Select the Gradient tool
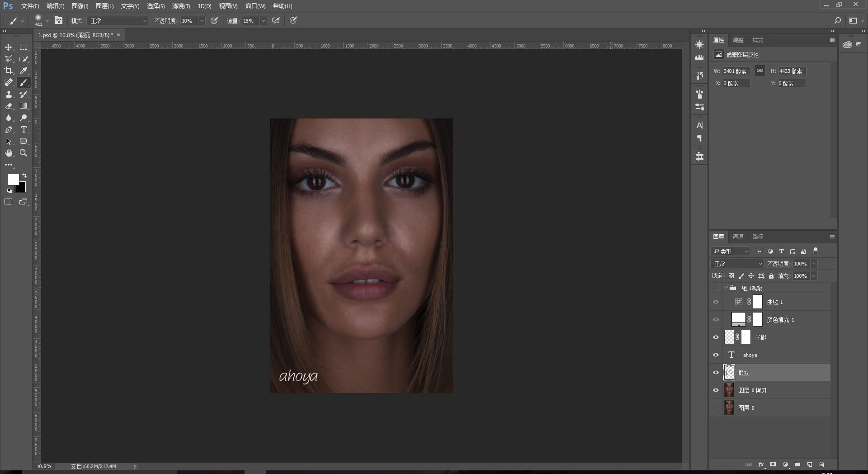The width and height of the screenshot is (868, 474). coord(24,106)
